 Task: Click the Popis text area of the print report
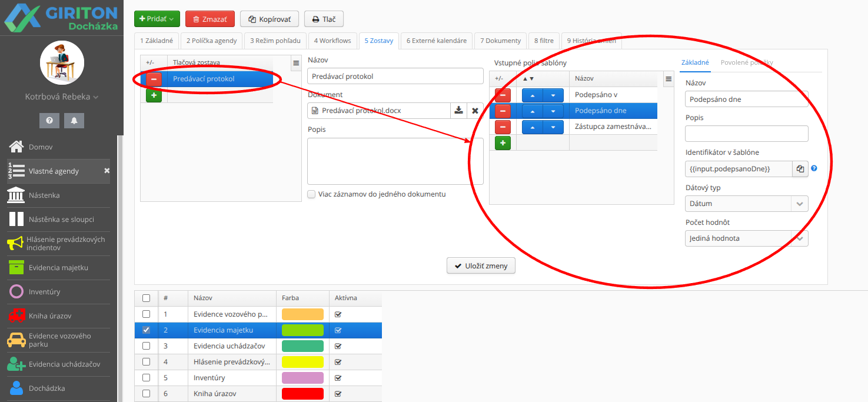click(395, 161)
